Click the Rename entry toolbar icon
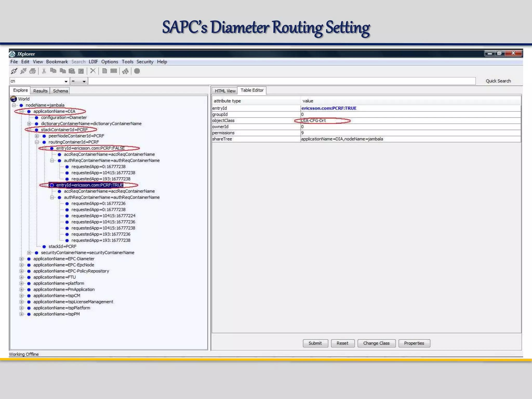 [114, 71]
